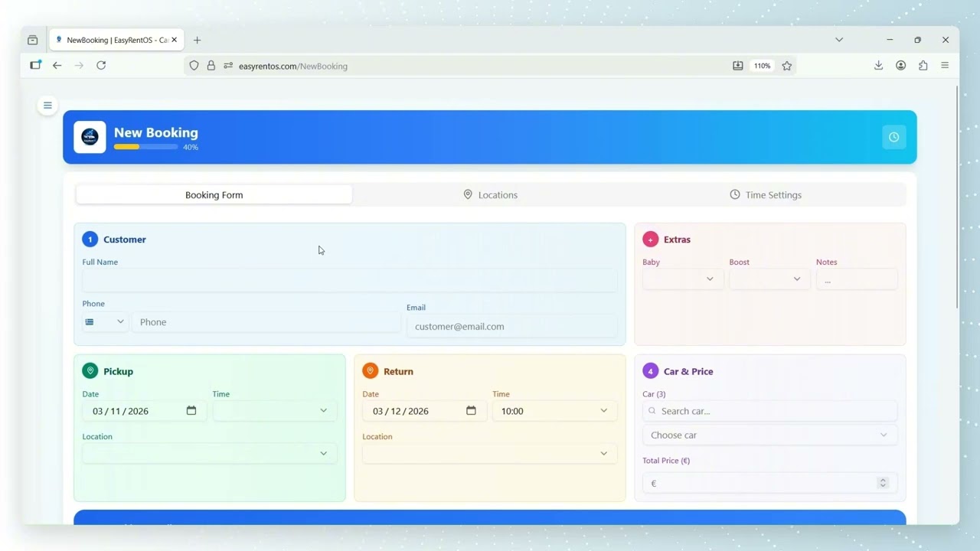
Task: Switch to the Locations tab
Action: [x=491, y=195]
